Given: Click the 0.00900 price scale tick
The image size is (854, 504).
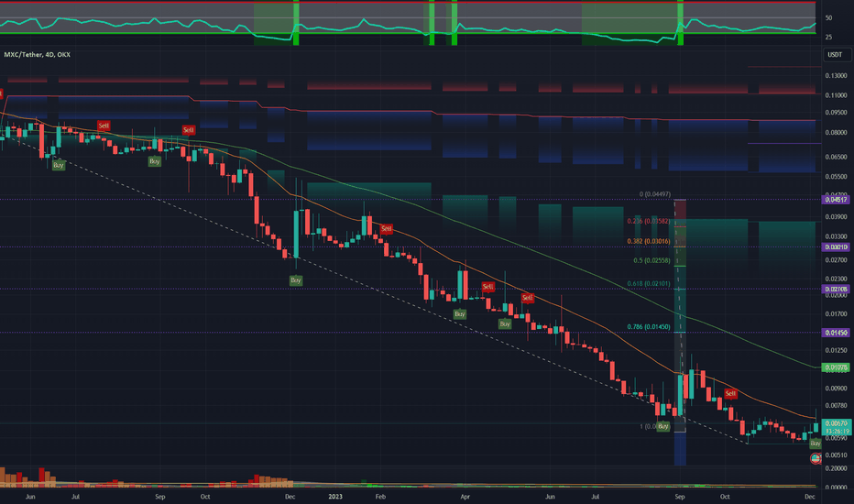Looking at the screenshot, I should pos(836,389).
